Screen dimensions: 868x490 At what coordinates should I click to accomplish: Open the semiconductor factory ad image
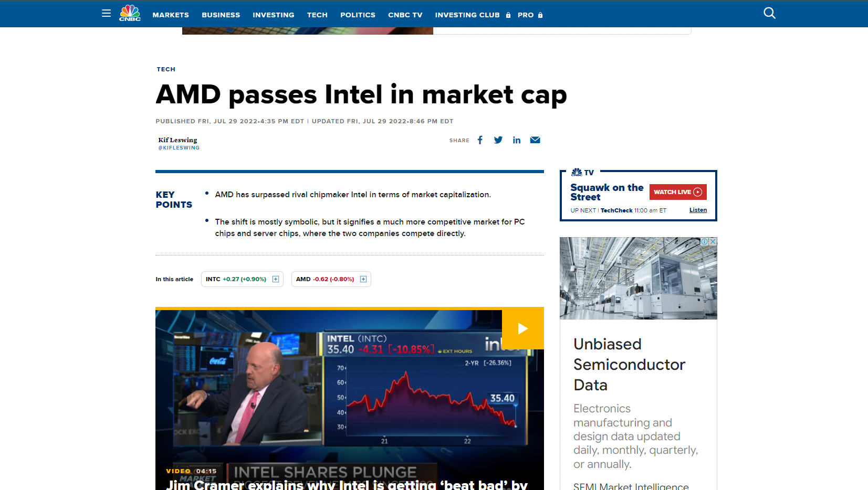(639, 278)
